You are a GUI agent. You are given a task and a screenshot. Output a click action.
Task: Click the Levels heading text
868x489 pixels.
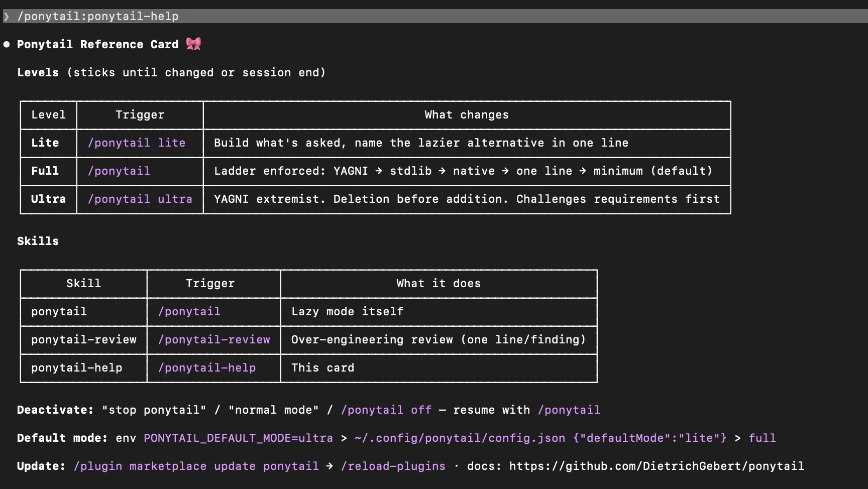point(38,72)
